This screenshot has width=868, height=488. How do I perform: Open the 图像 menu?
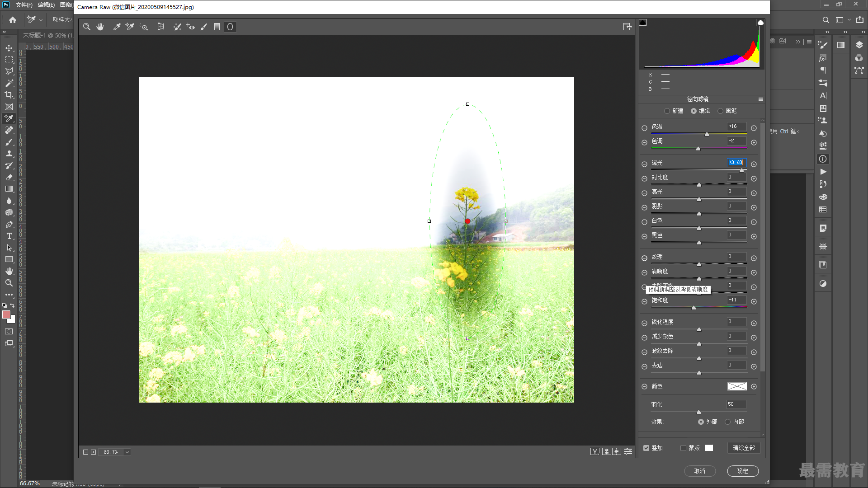point(66,5)
